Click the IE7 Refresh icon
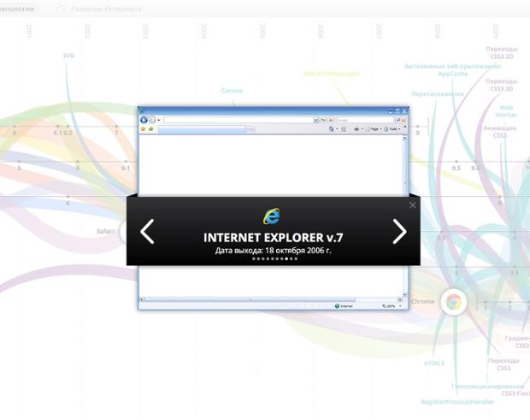Image resolution: width=530 pixels, height=420 pixels. coord(323,120)
